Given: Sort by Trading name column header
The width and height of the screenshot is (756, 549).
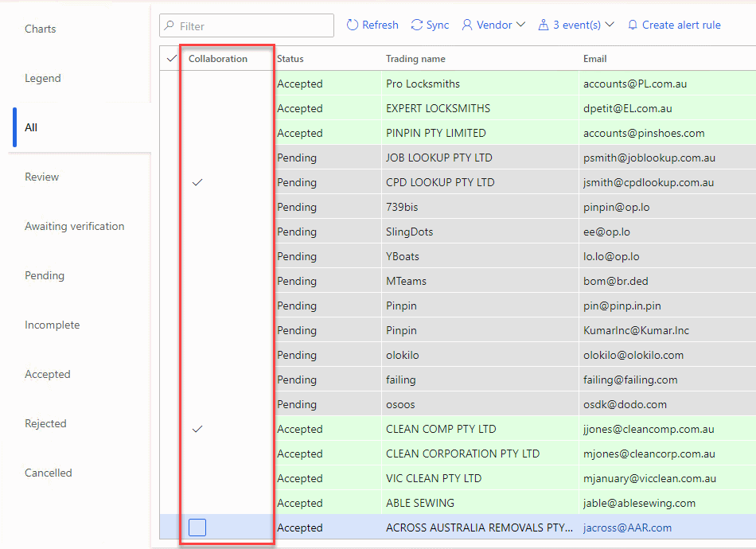Looking at the screenshot, I should 415,59.
